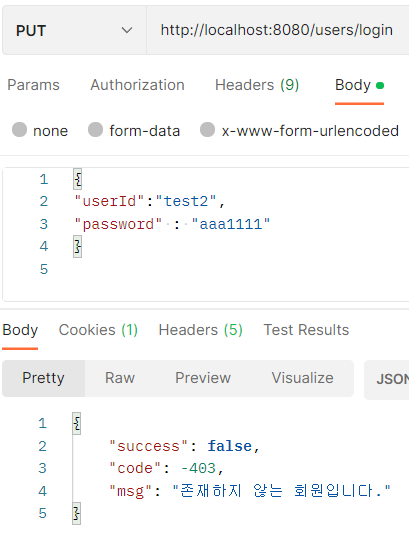Click the request URL field
The width and height of the screenshot is (409, 546).
(278, 30)
